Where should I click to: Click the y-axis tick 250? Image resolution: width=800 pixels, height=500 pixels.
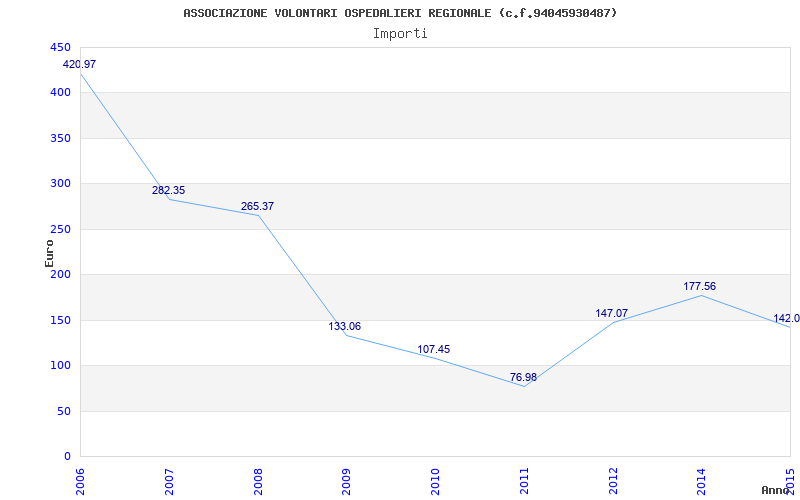click(60, 230)
